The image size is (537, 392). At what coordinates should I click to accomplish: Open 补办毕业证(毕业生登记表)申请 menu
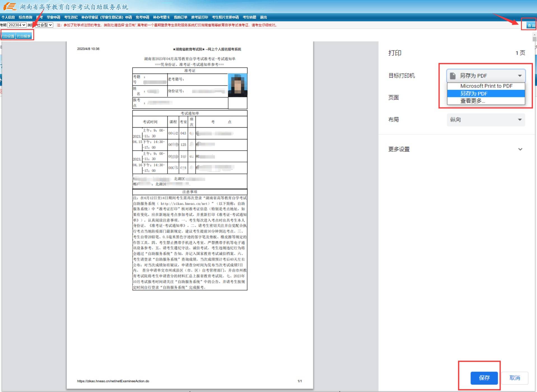(x=107, y=17)
